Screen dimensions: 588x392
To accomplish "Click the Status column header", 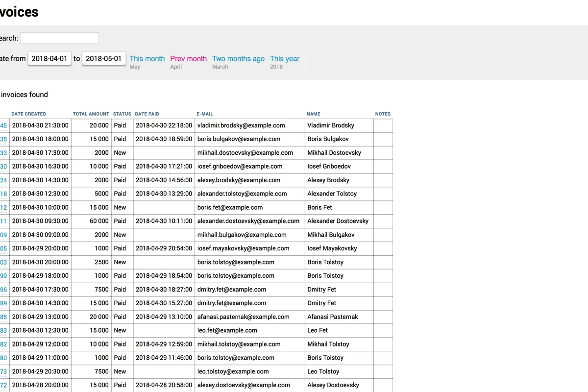I will (x=122, y=114).
